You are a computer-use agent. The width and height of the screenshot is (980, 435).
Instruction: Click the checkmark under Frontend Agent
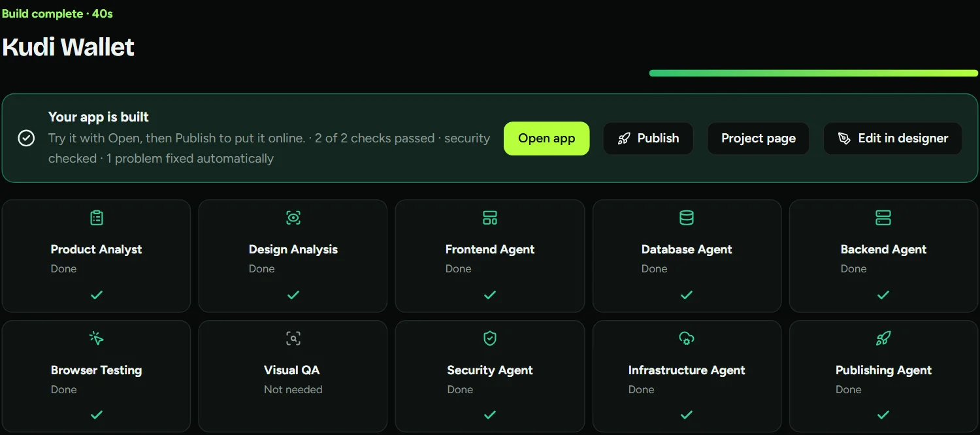(x=490, y=295)
